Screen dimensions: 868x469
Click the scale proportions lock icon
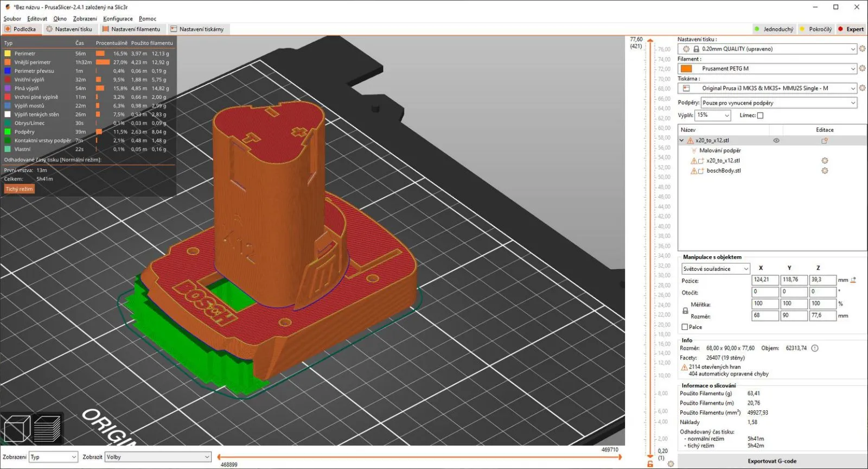point(685,310)
